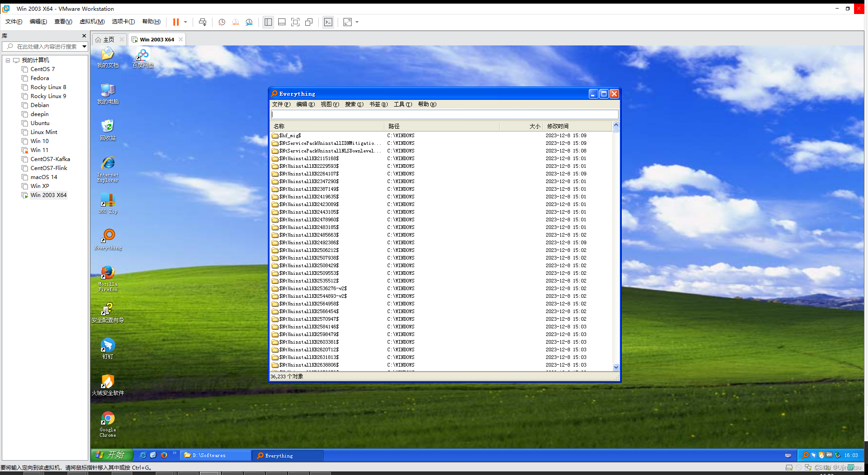
Task: Sort results by 大小 column header
Action: (521, 126)
